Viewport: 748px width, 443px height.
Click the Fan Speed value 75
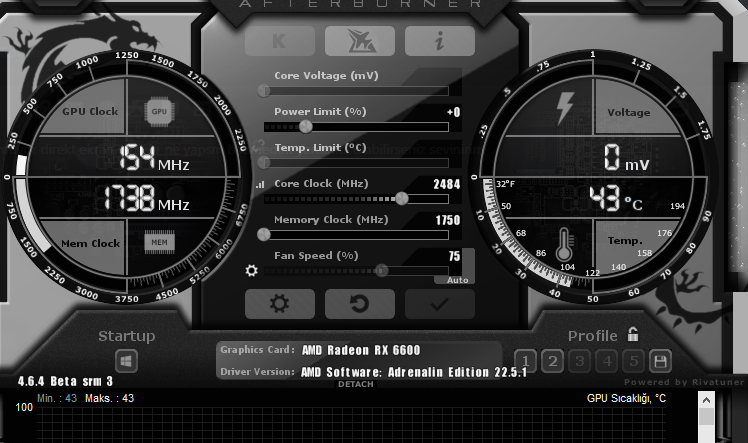click(x=454, y=257)
